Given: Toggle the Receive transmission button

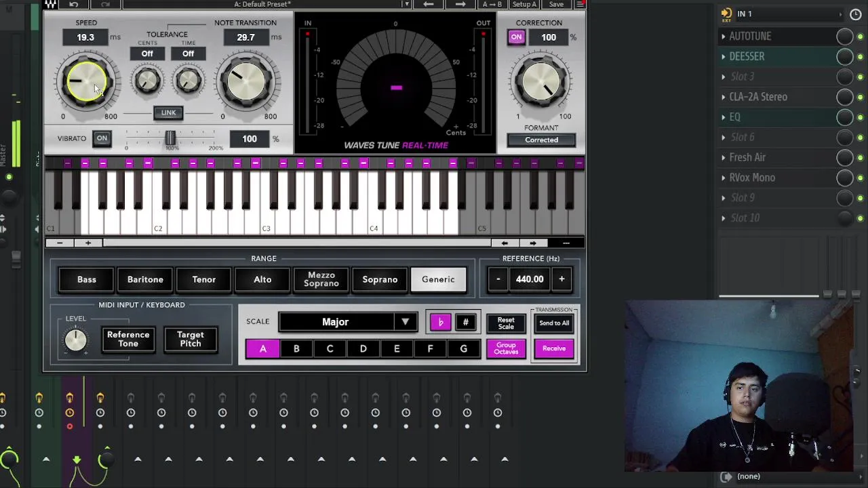Looking at the screenshot, I should coord(554,348).
